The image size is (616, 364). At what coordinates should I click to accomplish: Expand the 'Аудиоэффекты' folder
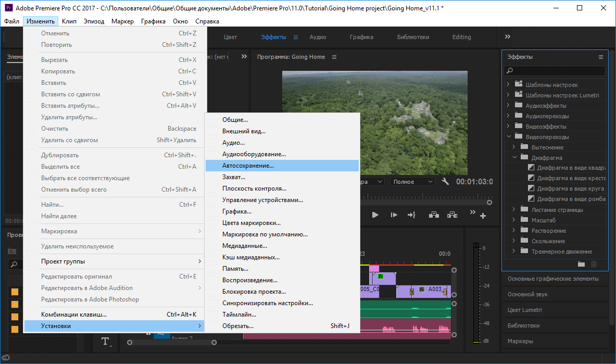508,105
